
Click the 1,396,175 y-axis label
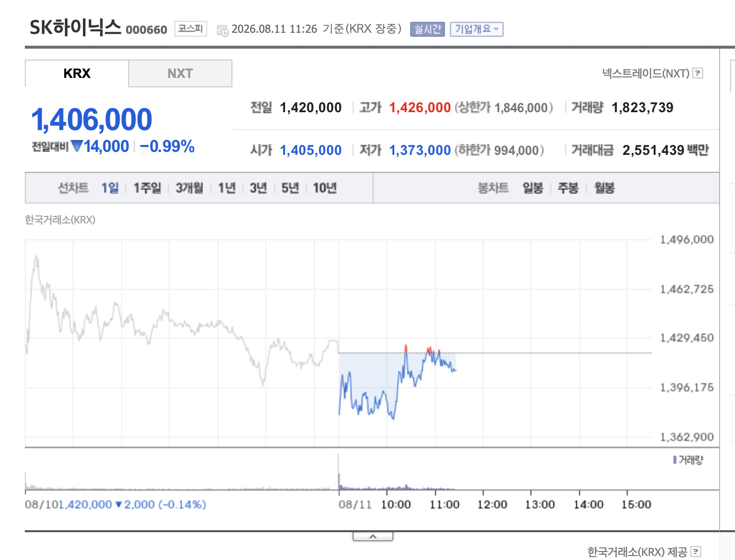pos(687,388)
